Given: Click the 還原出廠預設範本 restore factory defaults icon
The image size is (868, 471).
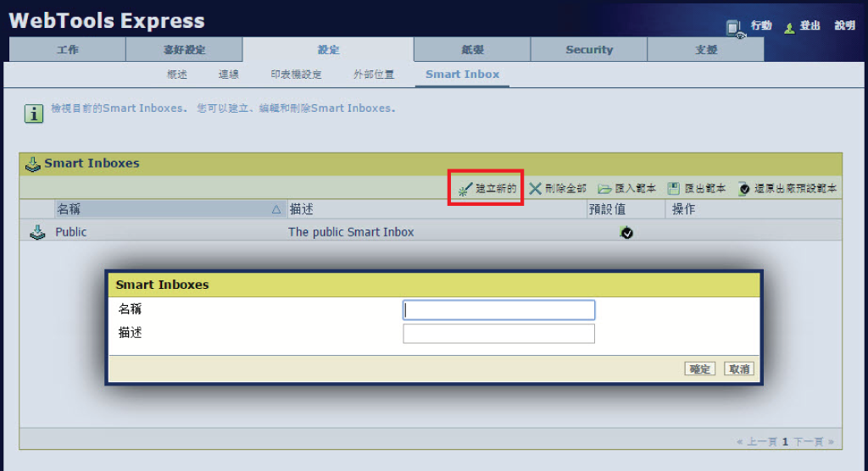Looking at the screenshot, I should pyautogui.click(x=744, y=189).
